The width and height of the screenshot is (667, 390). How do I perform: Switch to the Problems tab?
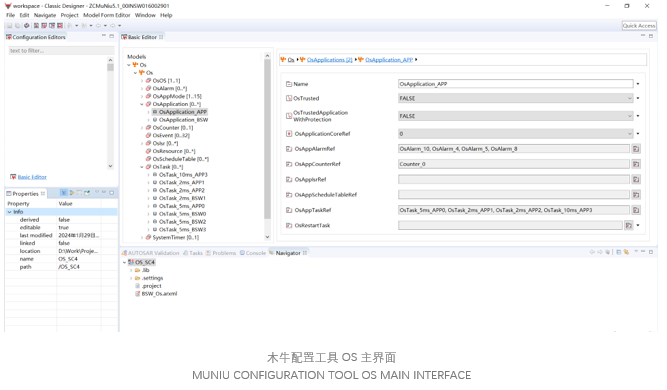click(221, 253)
